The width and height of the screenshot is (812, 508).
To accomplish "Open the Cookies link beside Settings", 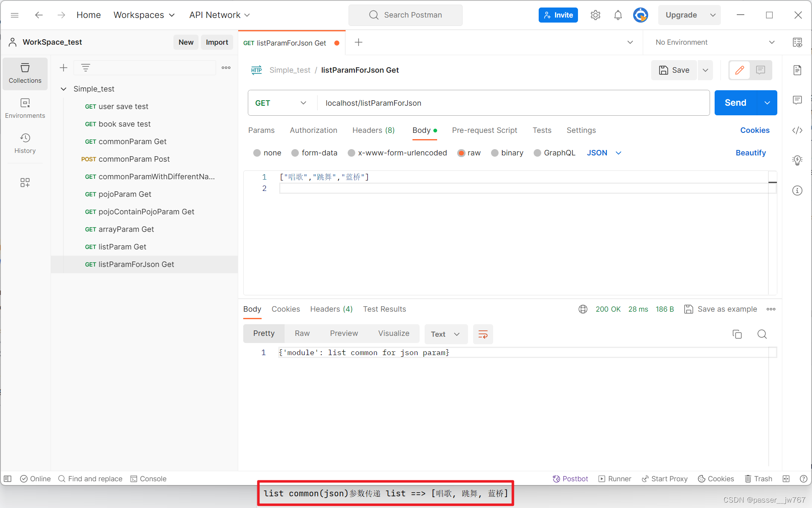I will click(x=755, y=130).
